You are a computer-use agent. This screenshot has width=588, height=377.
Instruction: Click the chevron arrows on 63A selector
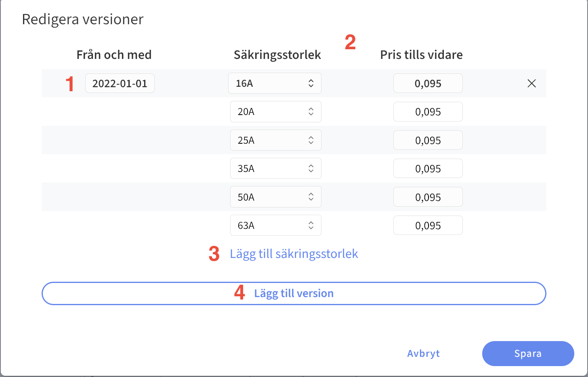pos(311,225)
